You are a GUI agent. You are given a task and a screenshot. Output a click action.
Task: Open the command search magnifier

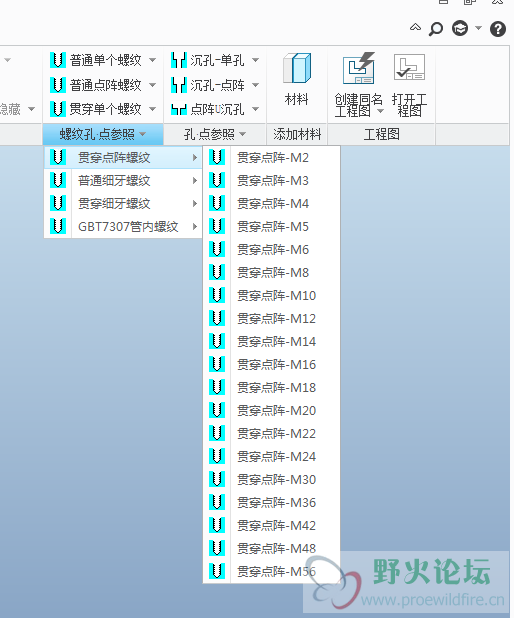click(436, 29)
